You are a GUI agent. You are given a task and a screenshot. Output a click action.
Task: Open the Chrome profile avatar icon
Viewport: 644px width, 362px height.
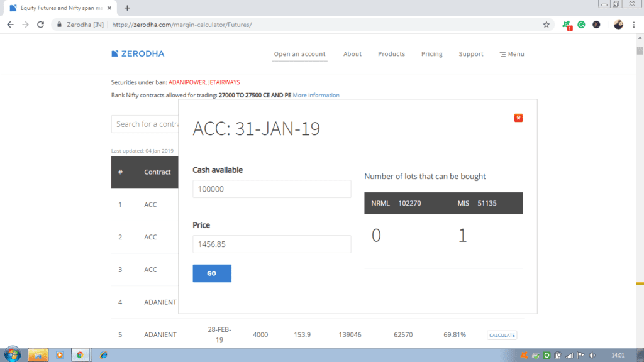click(618, 24)
